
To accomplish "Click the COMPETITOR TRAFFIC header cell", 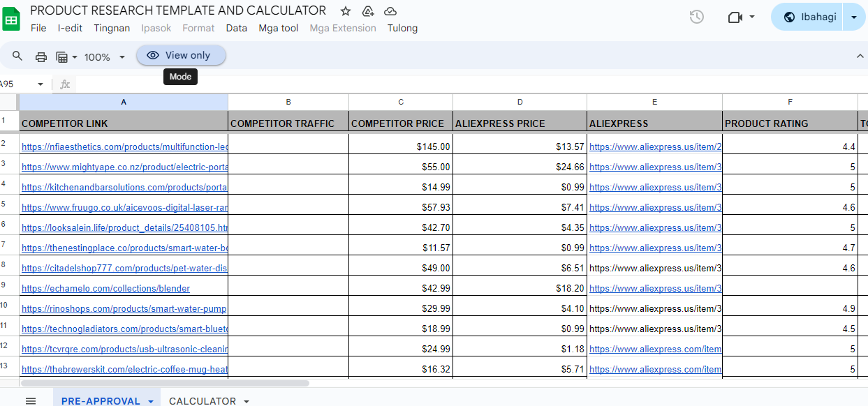I will tap(288, 123).
